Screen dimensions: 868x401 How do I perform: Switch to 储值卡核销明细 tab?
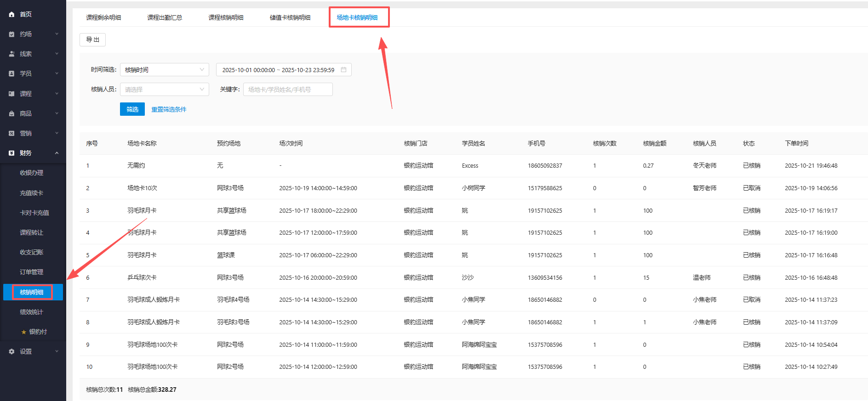(290, 17)
